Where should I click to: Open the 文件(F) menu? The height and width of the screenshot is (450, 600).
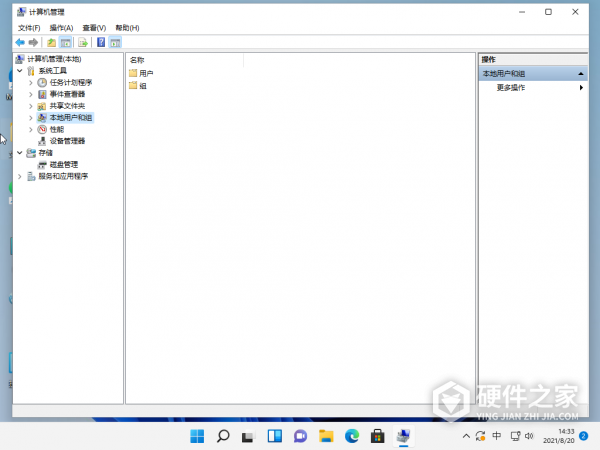pos(29,28)
